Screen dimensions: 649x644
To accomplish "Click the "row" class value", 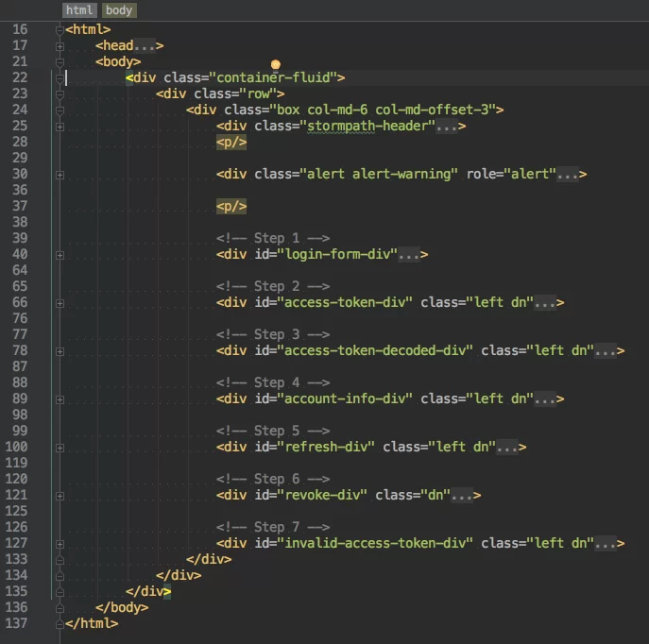I will tap(258, 93).
